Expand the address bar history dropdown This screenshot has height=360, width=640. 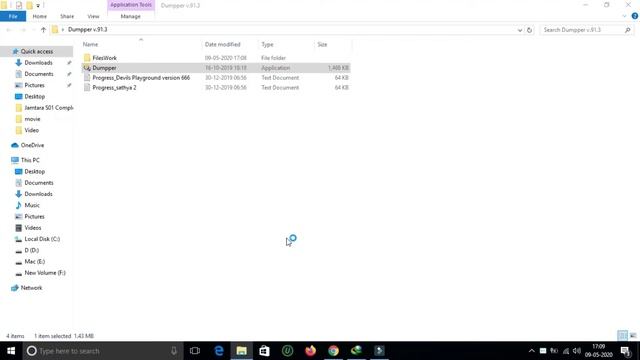click(520, 30)
